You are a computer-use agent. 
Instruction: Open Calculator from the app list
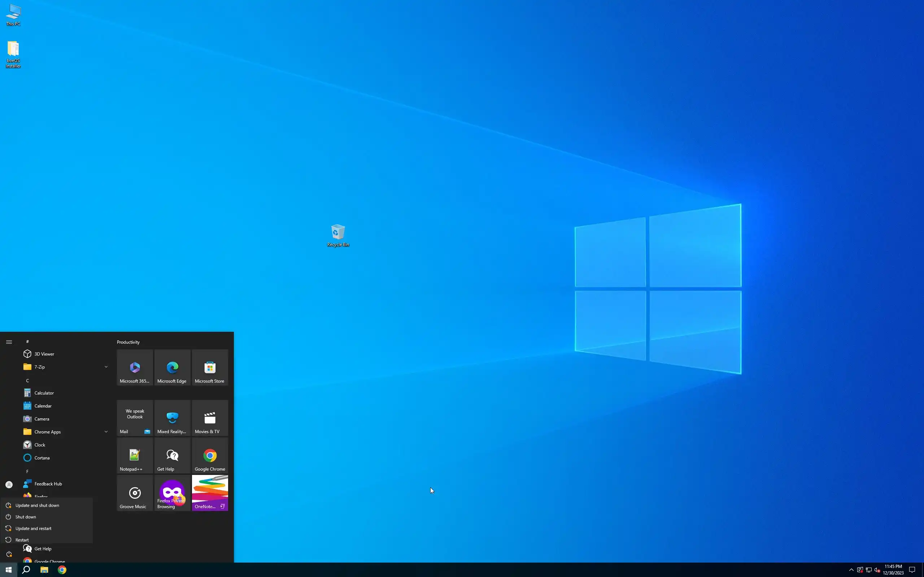(x=44, y=393)
